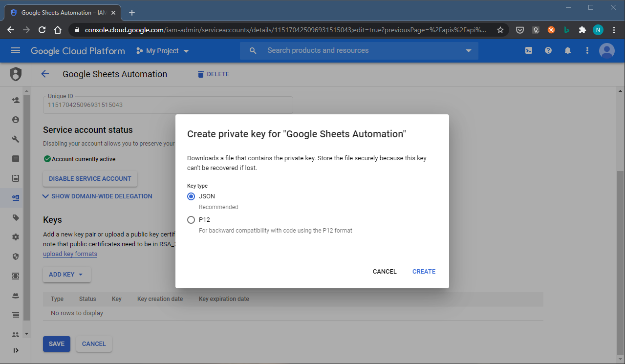This screenshot has width=625, height=364.
Task: Show notifications bell
Action: tap(568, 51)
